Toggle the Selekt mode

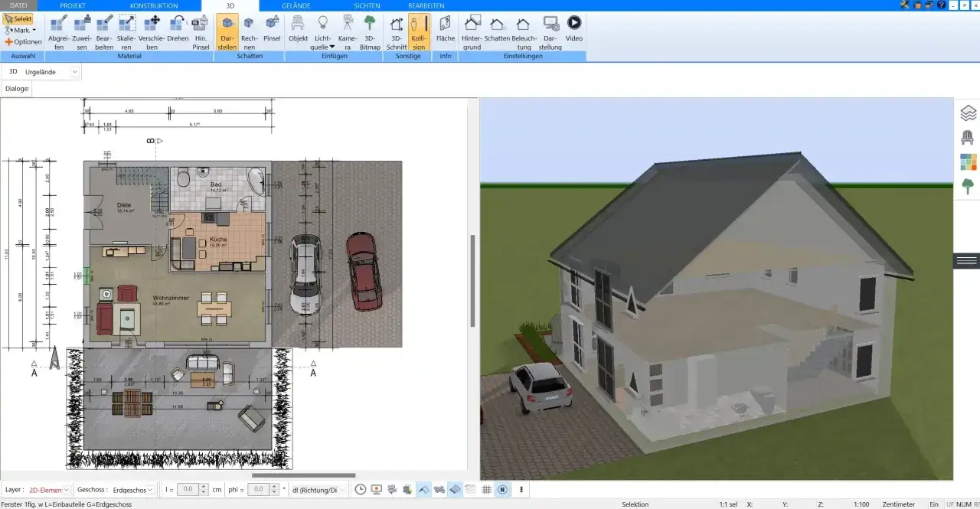click(18, 18)
